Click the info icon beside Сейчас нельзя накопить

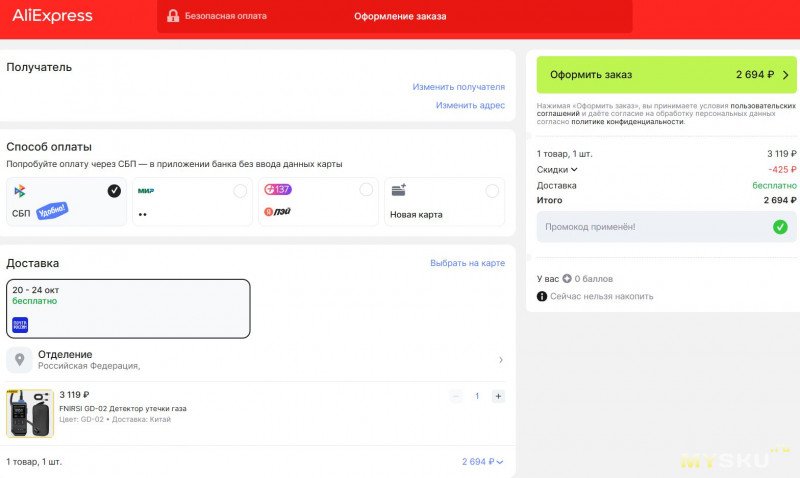coord(542,296)
